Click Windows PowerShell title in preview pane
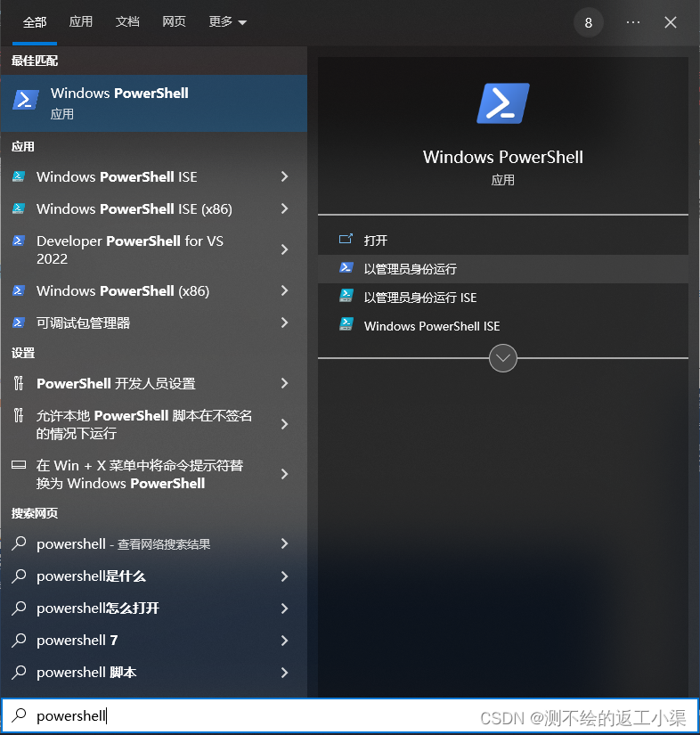 pyautogui.click(x=503, y=157)
